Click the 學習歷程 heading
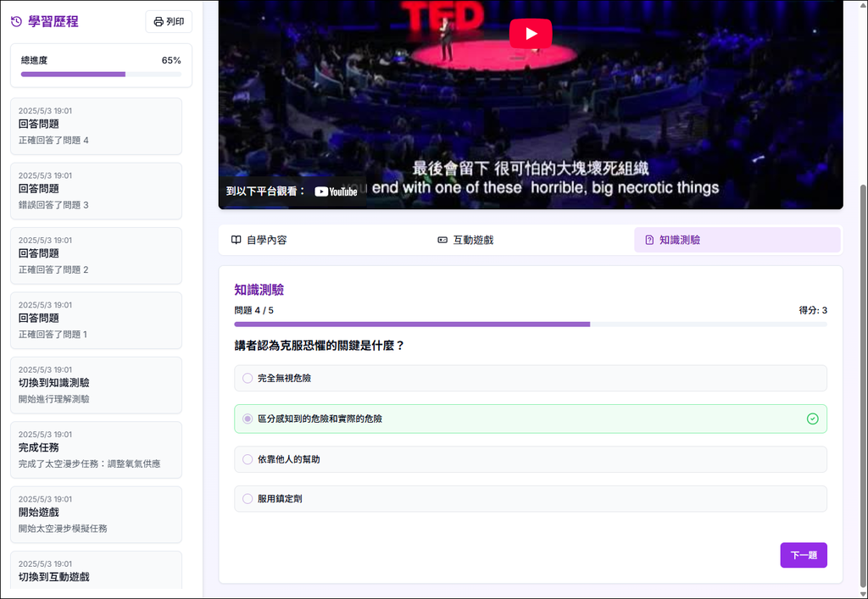This screenshot has height=599, width=868. click(x=53, y=21)
